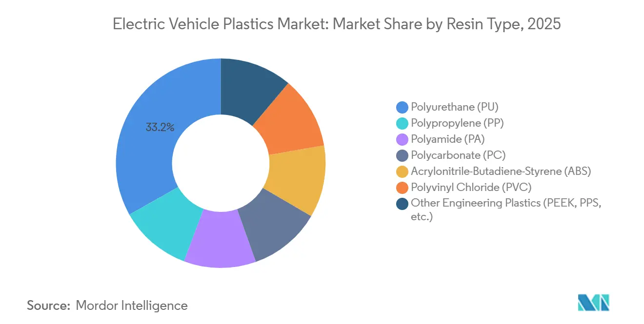Image resolution: width=644 pixels, height=324 pixels.
Task: Click the Polyurethane (PU) legend color dot
Action: point(402,107)
